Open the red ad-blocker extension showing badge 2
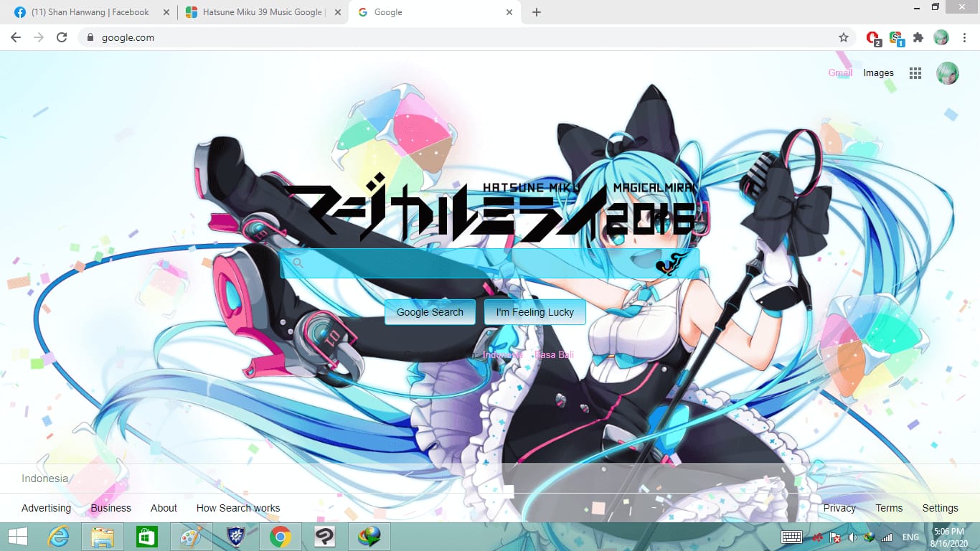 (873, 38)
